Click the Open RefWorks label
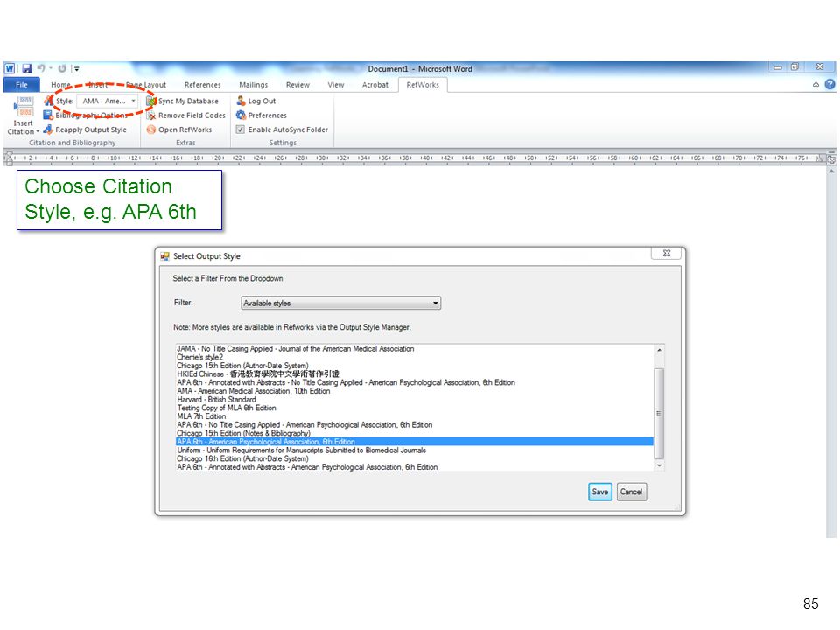 [x=185, y=129]
